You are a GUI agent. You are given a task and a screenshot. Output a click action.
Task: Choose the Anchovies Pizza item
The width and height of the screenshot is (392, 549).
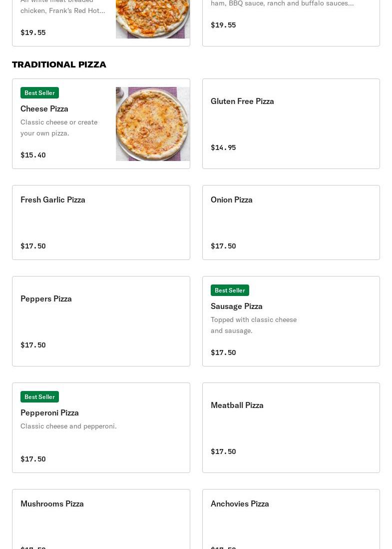(240, 503)
